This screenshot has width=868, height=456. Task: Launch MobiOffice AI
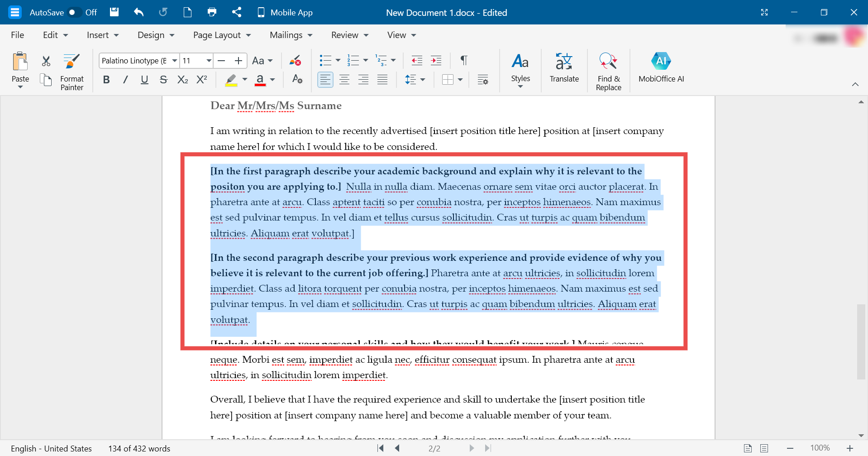point(661,68)
